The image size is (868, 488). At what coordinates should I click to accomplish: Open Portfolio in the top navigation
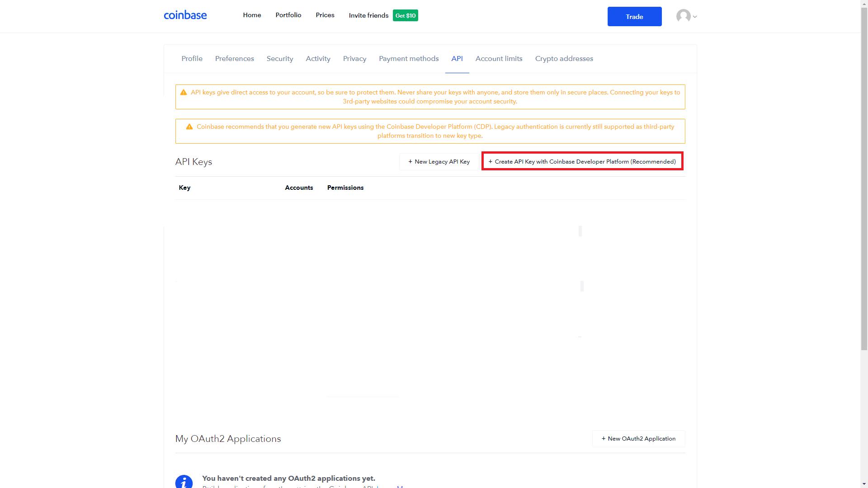pyautogui.click(x=288, y=15)
